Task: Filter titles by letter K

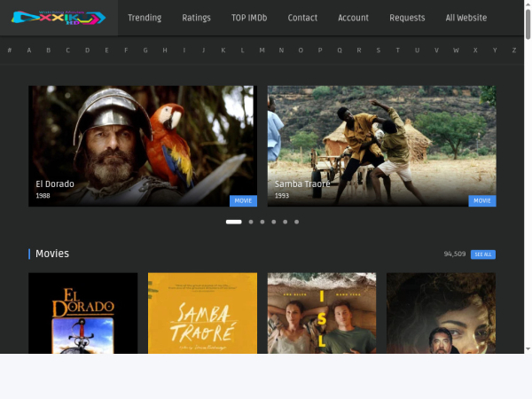Action: [223, 51]
